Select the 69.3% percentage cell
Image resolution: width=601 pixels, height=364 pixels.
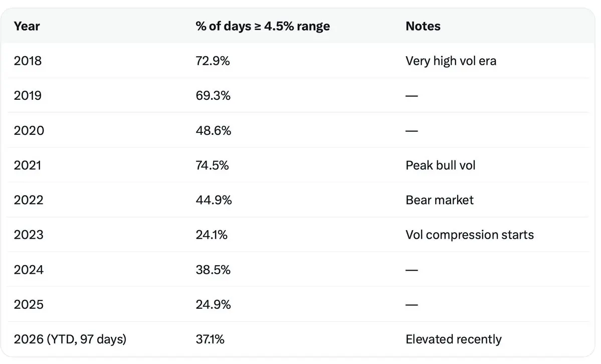coord(213,96)
